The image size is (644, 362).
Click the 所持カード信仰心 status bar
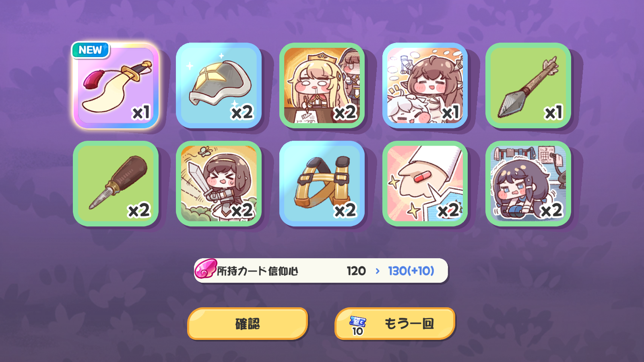pyautogui.click(x=321, y=271)
